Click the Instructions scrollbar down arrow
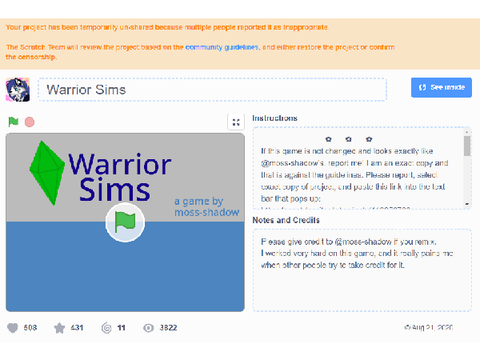Screen dimensions: 480x360 (467, 204)
